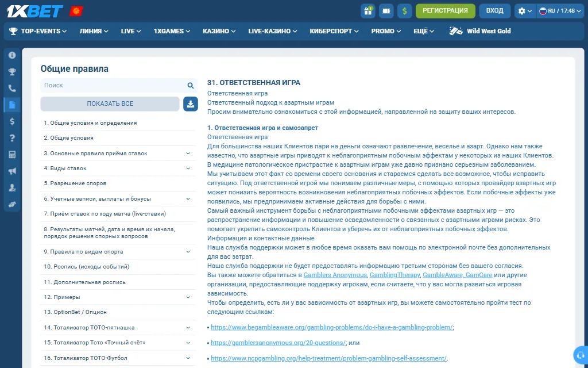Expand section 12 Примеры
The width and height of the screenshot is (588, 368).
point(188,297)
